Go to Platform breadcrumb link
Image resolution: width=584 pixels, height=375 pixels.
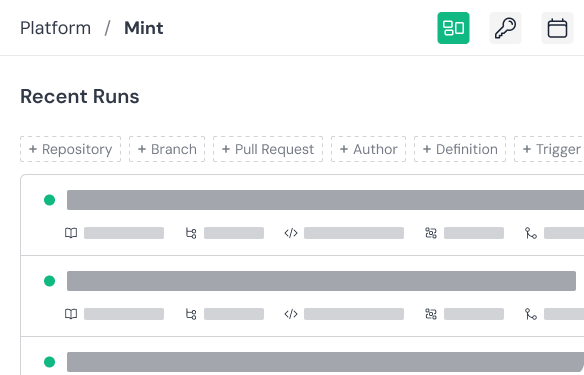55,28
